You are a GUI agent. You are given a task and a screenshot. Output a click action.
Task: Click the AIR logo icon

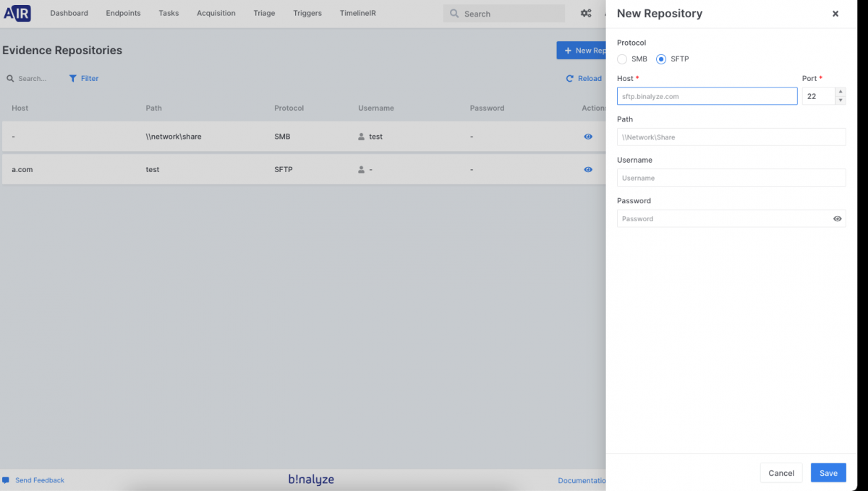[x=17, y=13]
